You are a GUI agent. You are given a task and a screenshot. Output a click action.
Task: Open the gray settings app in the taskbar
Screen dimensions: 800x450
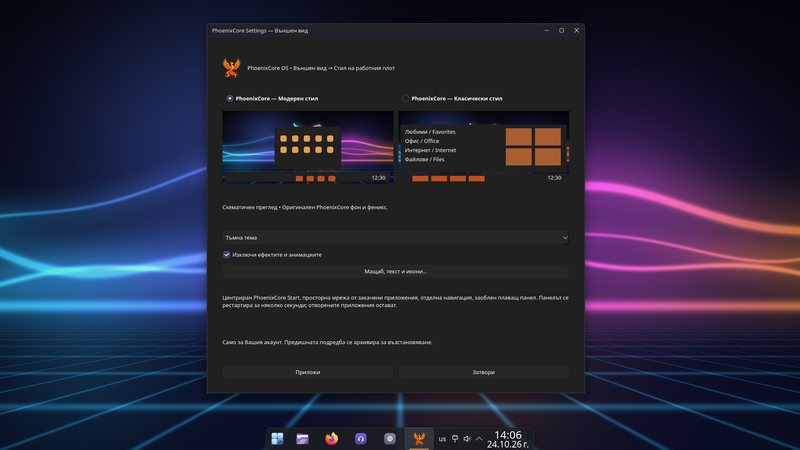pos(390,439)
